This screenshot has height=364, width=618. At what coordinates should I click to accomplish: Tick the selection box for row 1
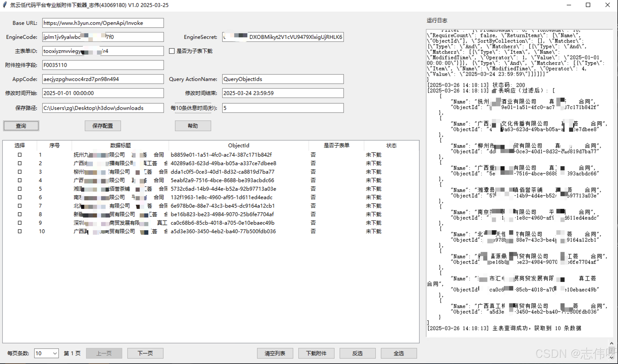click(20, 155)
